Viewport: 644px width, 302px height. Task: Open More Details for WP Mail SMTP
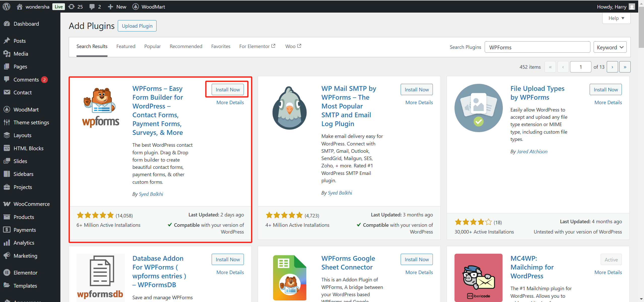click(x=419, y=102)
